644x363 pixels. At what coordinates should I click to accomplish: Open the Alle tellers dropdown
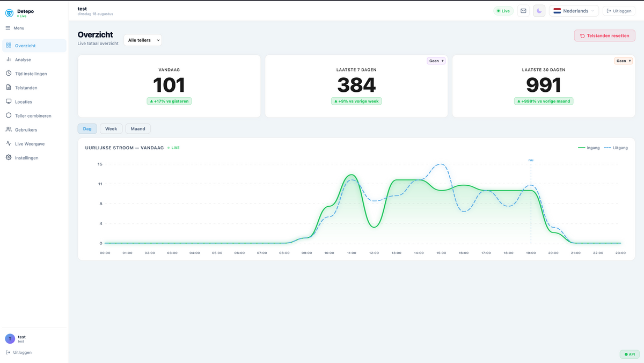[143, 40]
